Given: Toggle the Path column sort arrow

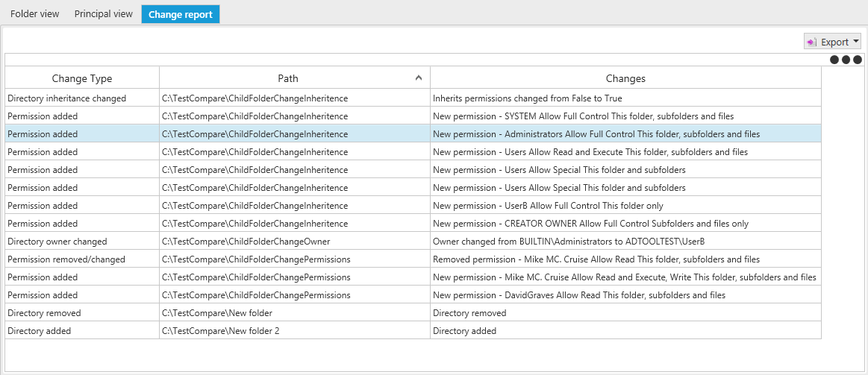Looking at the screenshot, I should 419,78.
